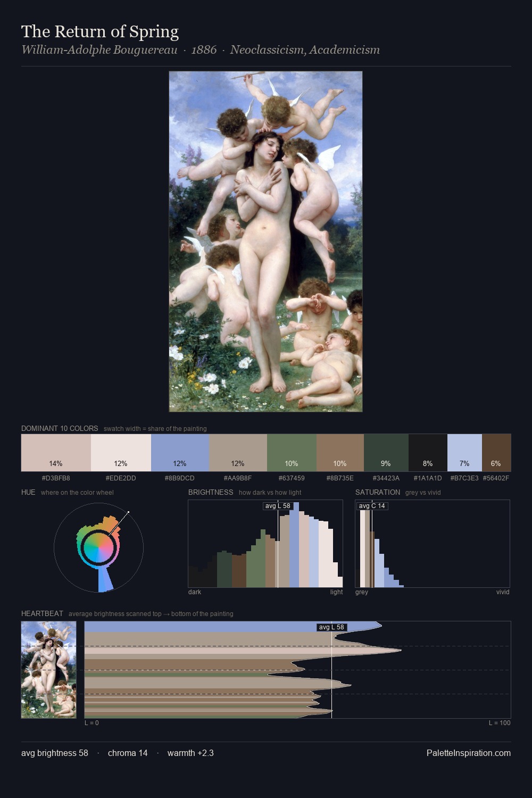Click the brightness histogram chart
Screen dimensions: 532x798
coord(265,544)
